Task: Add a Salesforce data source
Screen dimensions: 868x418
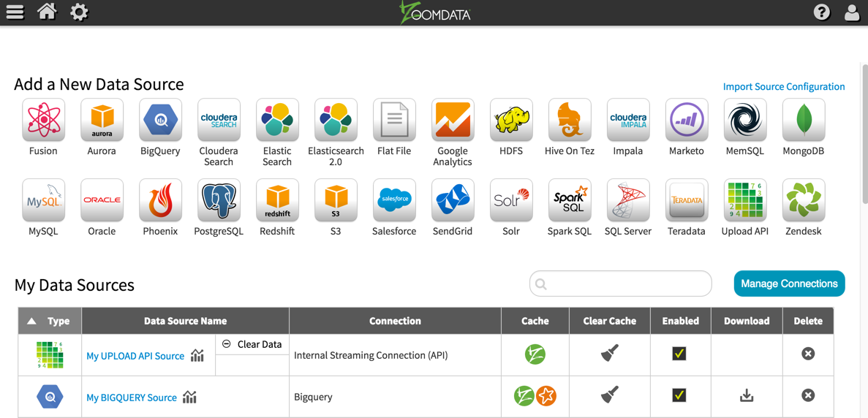Action: [x=394, y=199]
